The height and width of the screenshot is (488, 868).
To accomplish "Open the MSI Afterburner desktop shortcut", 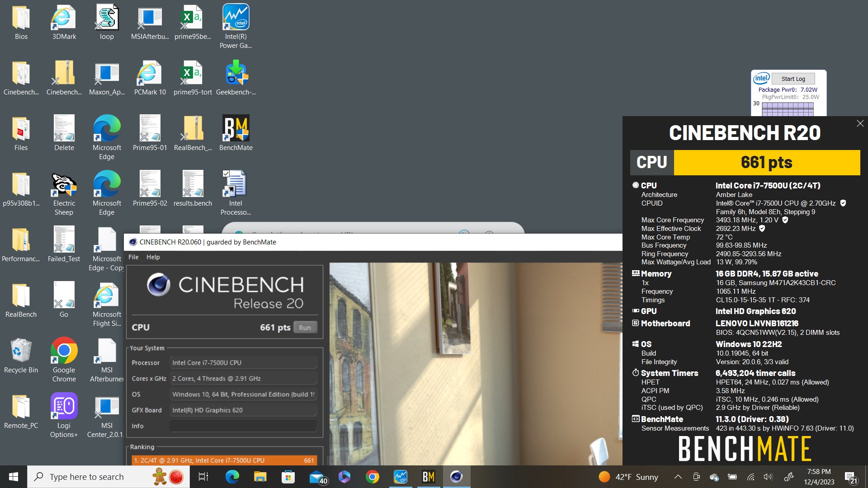I will pyautogui.click(x=107, y=360).
